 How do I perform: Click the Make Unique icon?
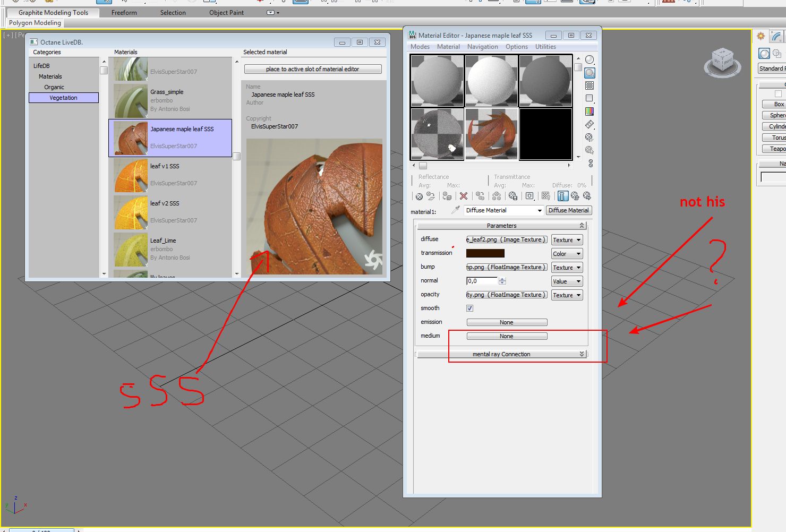(497, 196)
